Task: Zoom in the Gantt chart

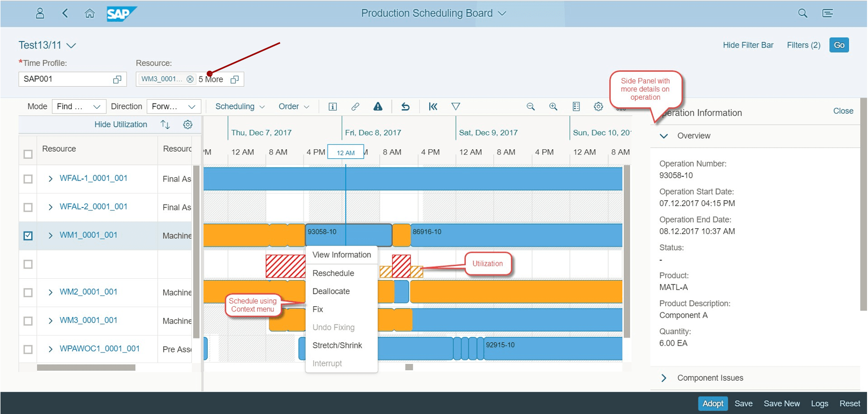Action: click(x=553, y=106)
